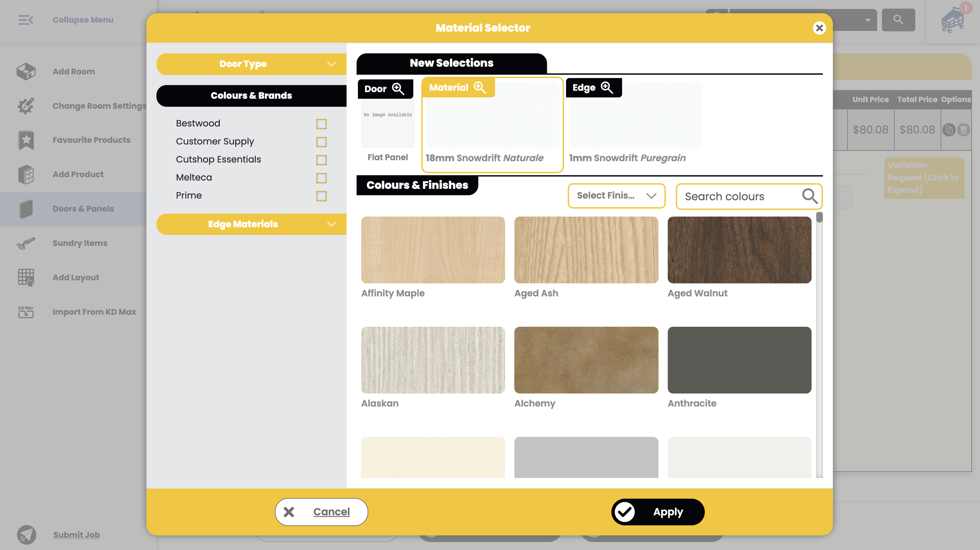
Task: Zoom the Edge selection magnifier icon
Action: 607,87
